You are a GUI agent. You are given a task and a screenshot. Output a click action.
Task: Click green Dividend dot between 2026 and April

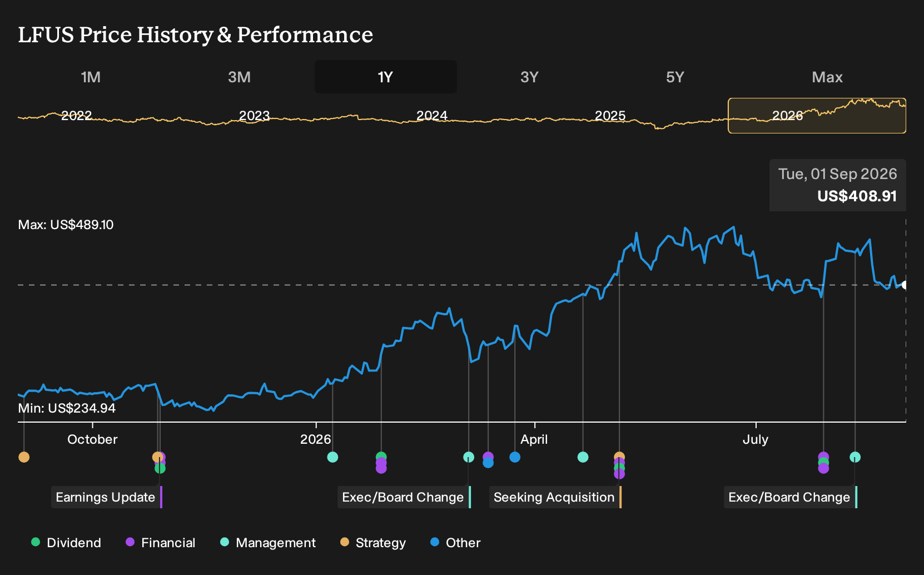pyautogui.click(x=381, y=457)
